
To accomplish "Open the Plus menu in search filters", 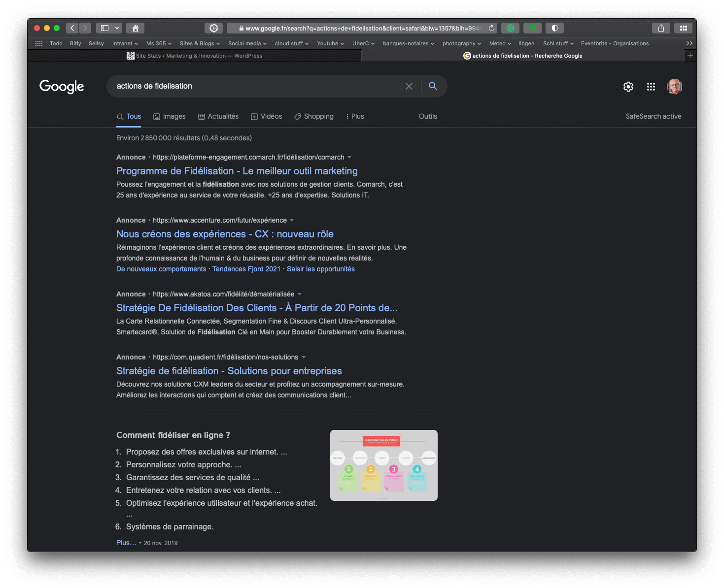I will pyautogui.click(x=355, y=116).
